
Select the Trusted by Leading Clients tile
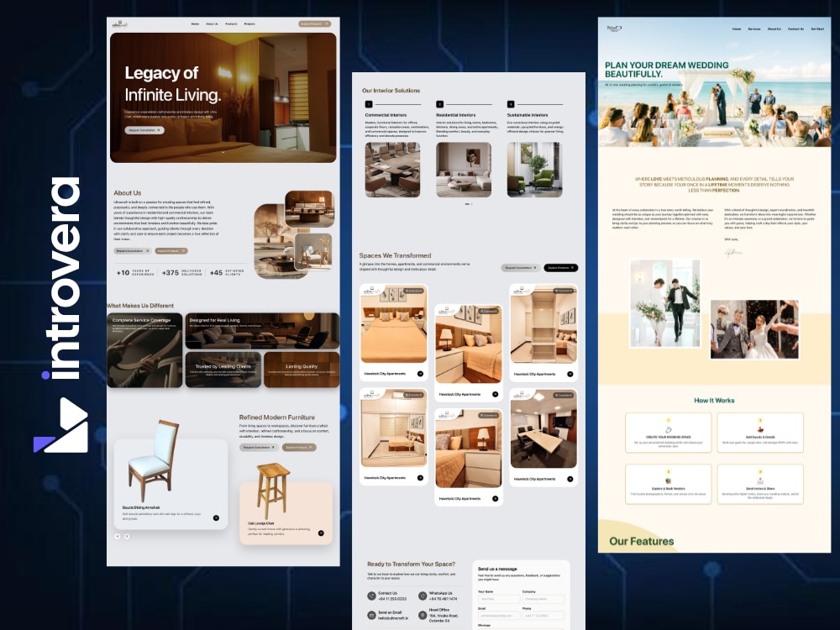(223, 370)
